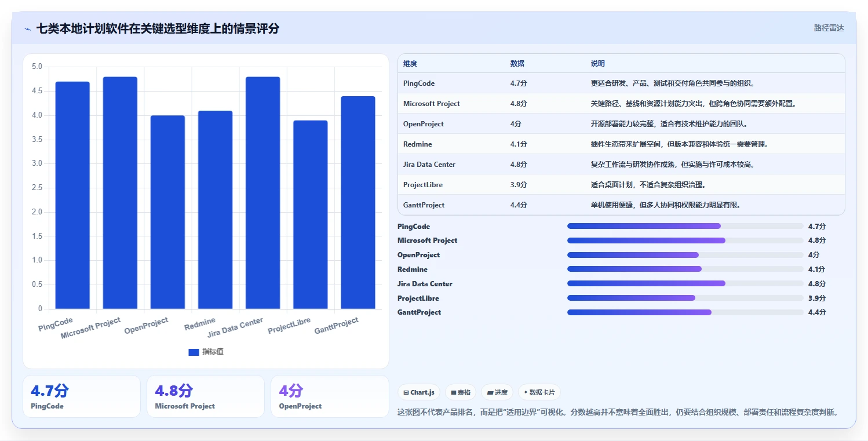This screenshot has width=868, height=441.
Task: Open the 4.8分 Microsoft Project stat card
Action: tap(206, 396)
